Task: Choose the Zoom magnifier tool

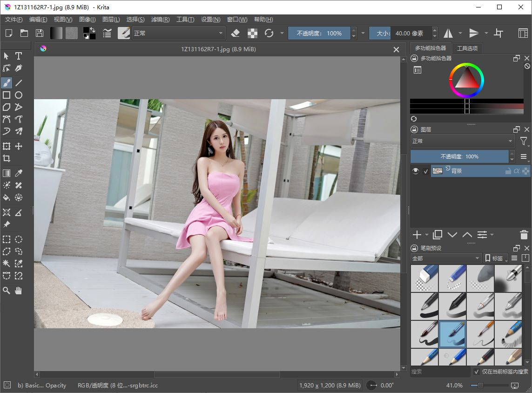Action: tap(7, 291)
